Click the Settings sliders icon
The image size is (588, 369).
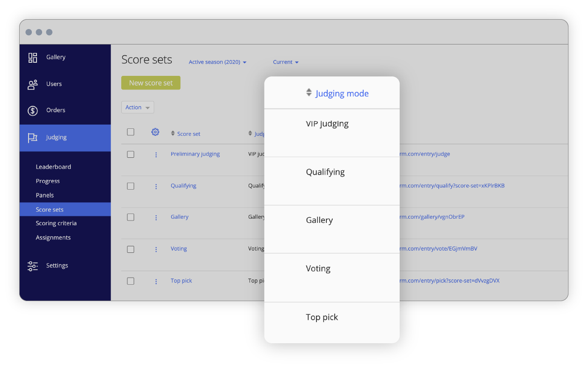point(33,266)
